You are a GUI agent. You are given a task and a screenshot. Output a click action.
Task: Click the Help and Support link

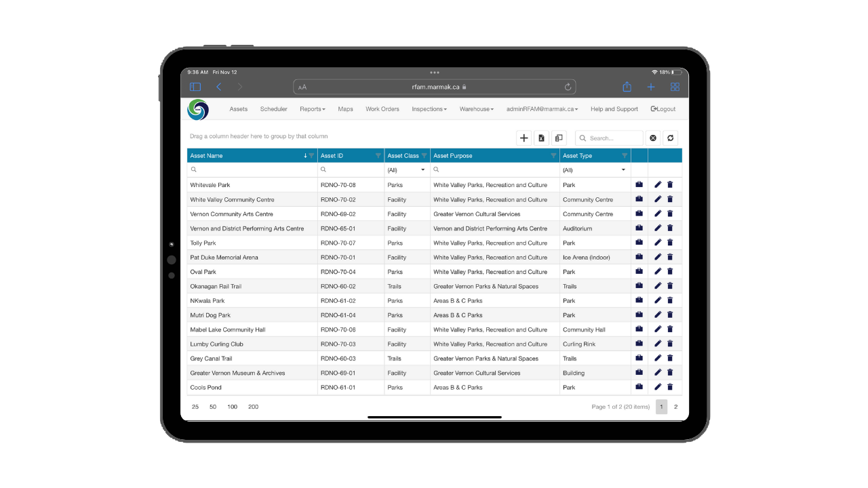614,108
